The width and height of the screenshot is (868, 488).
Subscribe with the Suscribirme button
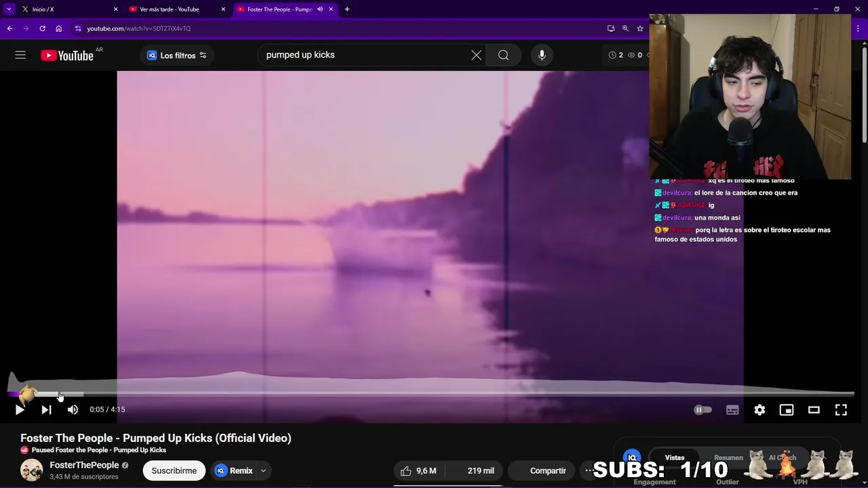174,470
